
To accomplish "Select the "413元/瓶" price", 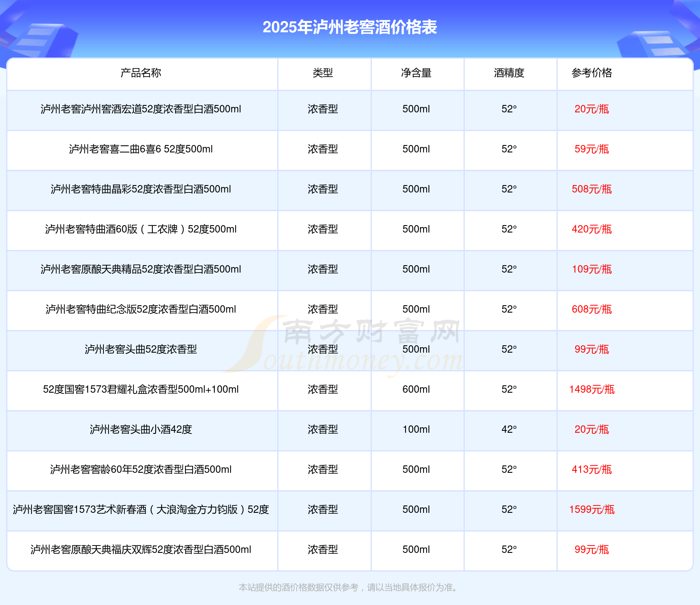I will [592, 470].
